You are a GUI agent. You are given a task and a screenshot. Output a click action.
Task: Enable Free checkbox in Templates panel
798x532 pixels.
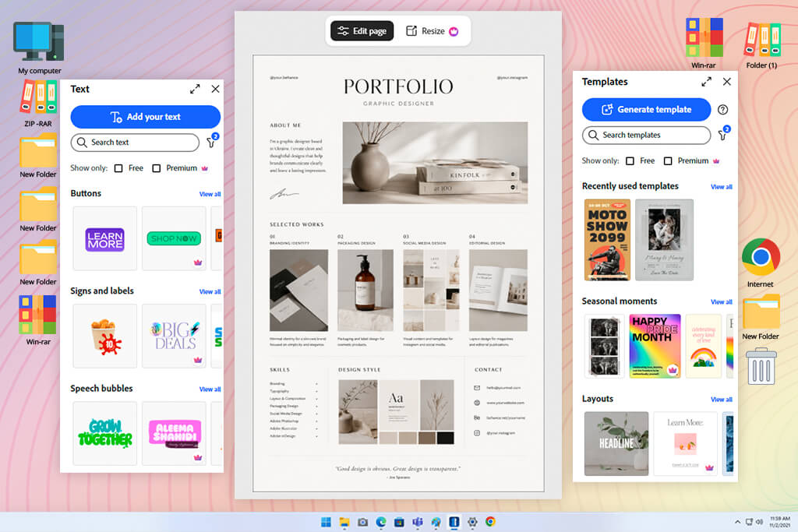tap(630, 161)
